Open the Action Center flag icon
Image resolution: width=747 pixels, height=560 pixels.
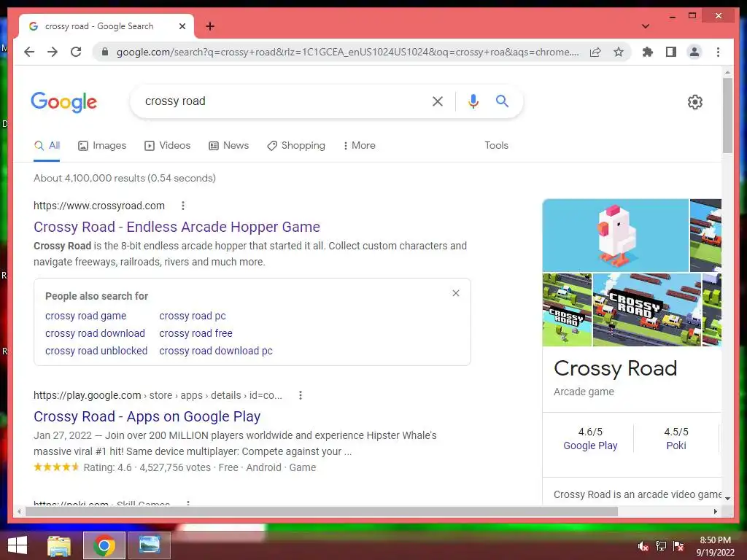point(678,546)
